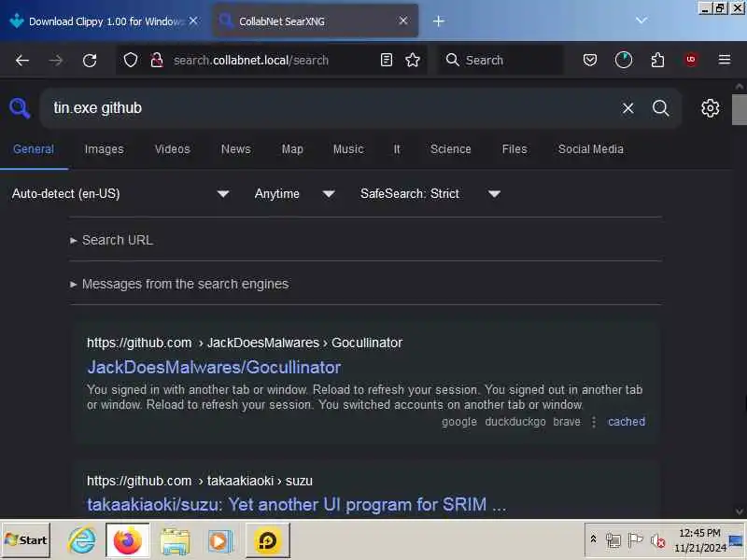Screen dimensions: 747x560
Task: Toggle reader view icon
Action: click(387, 60)
